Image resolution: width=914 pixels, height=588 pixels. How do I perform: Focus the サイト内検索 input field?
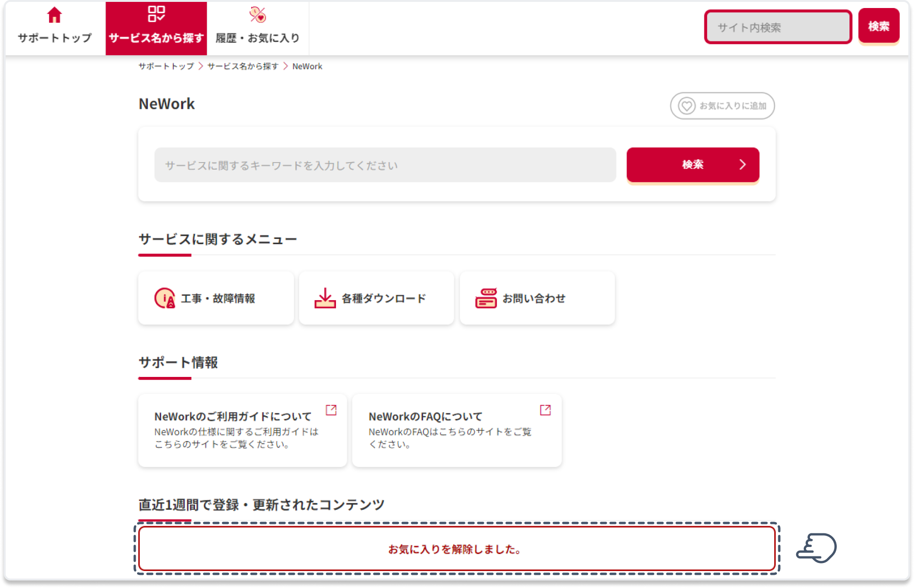pyautogui.click(x=777, y=27)
